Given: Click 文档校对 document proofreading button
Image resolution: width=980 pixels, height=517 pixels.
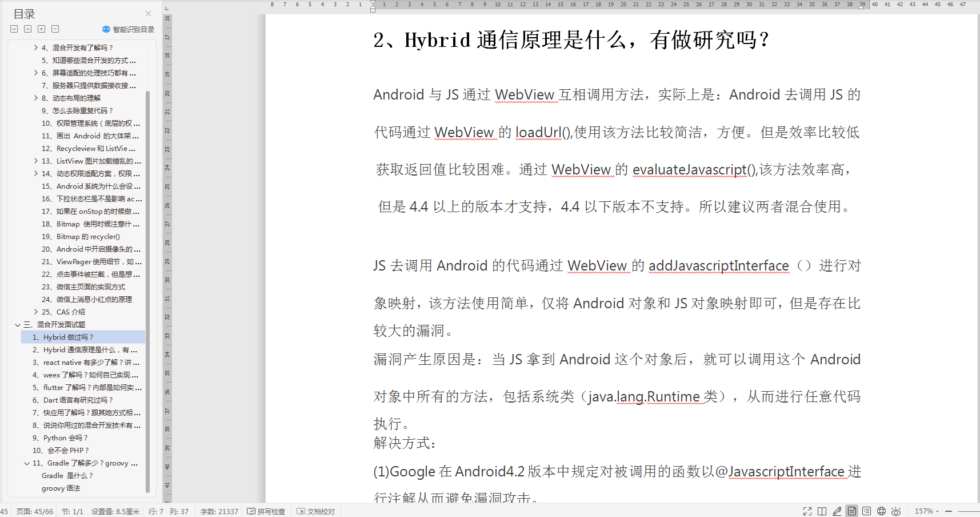Looking at the screenshot, I should (316, 511).
